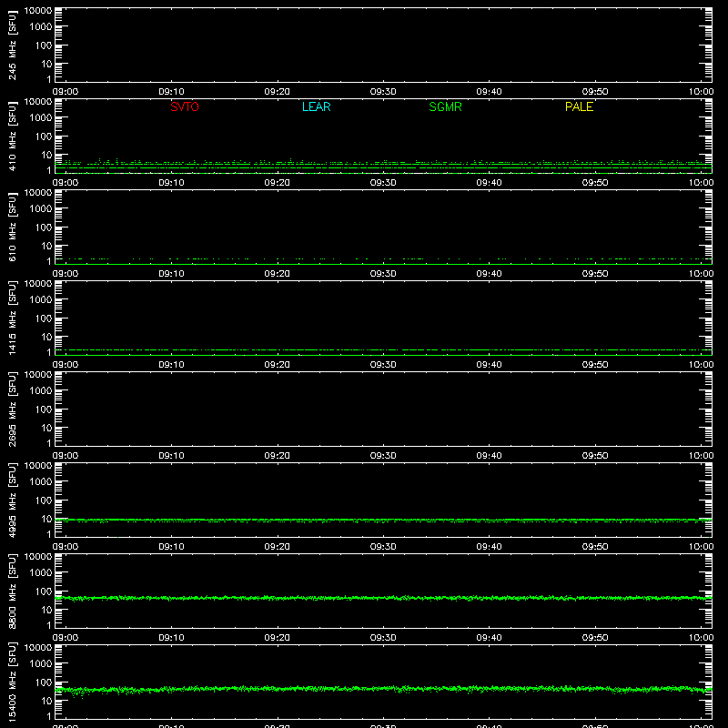Select the 15400 MHz [SFU] axis title
This screenshot has width=728, height=728.
click(x=12, y=682)
